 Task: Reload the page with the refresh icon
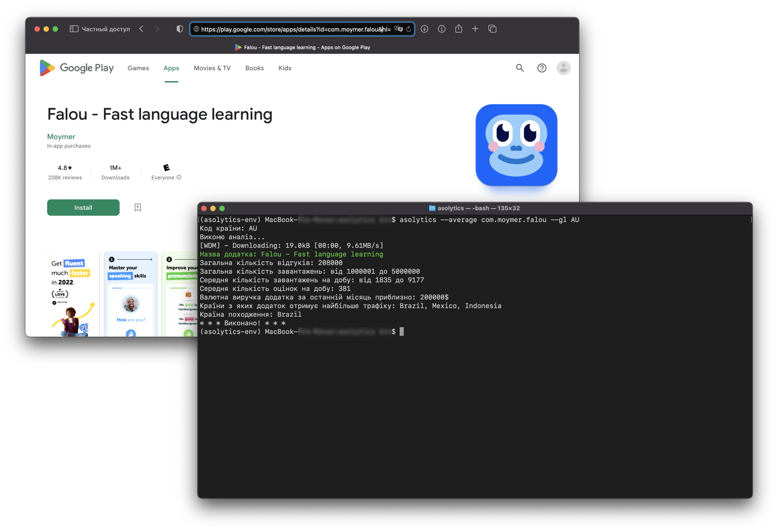click(409, 29)
